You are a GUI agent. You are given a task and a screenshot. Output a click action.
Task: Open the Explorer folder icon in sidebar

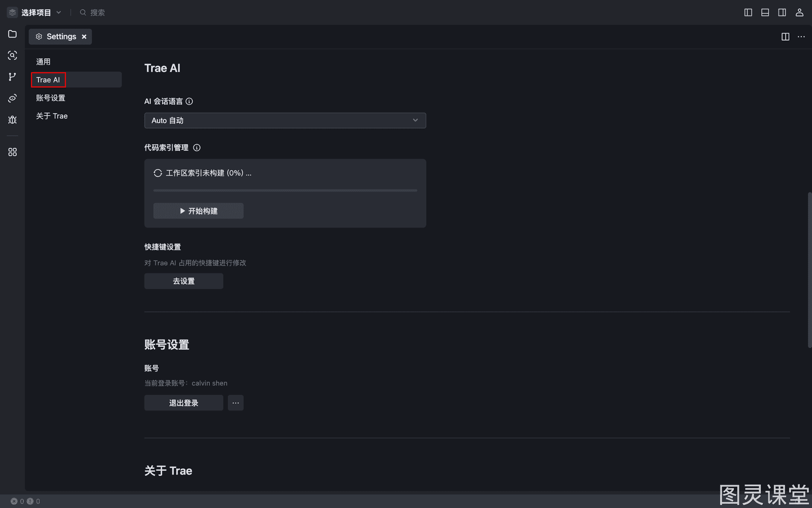click(12, 34)
